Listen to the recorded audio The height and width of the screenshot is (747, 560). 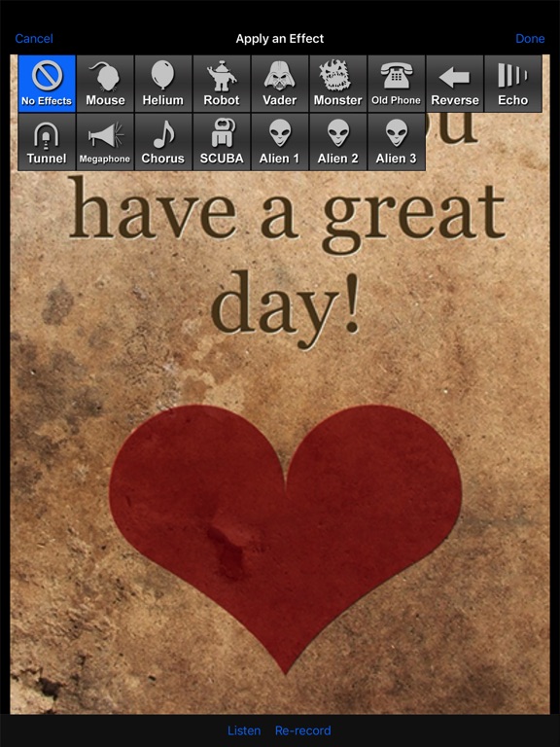tap(244, 730)
